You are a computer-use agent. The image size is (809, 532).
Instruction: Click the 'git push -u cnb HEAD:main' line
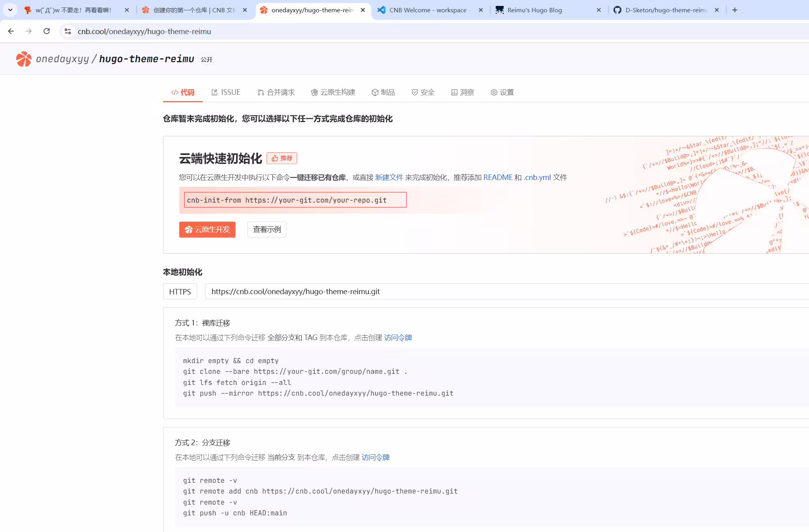[x=235, y=513]
